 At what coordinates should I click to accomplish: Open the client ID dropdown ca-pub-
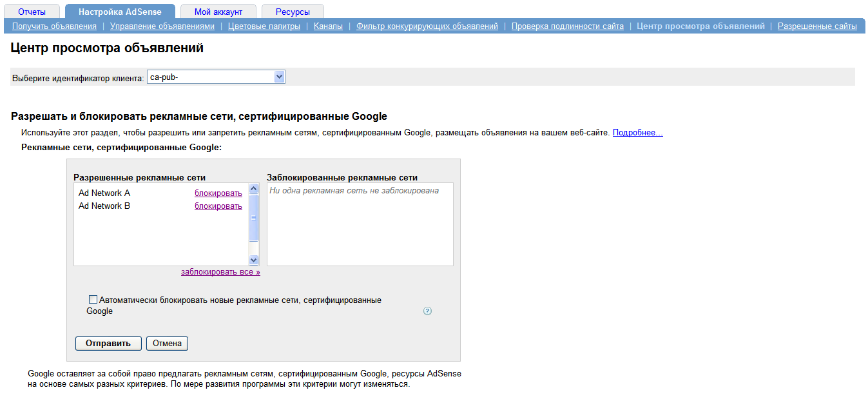tap(216, 77)
